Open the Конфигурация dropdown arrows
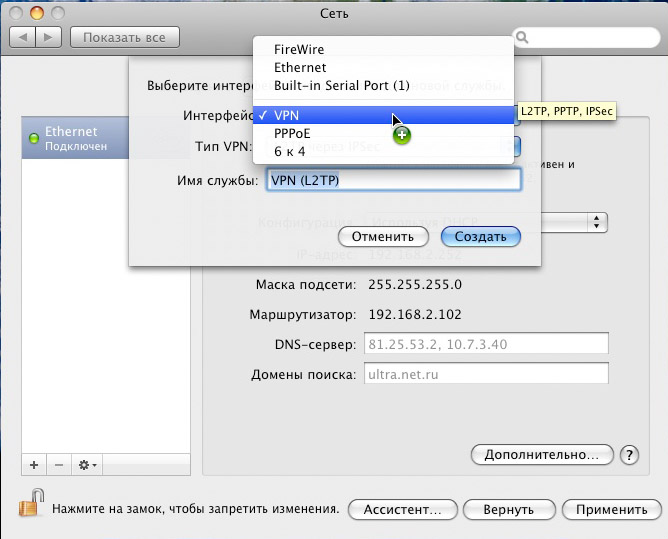Image resolution: width=668 pixels, height=539 pixels. [598, 221]
